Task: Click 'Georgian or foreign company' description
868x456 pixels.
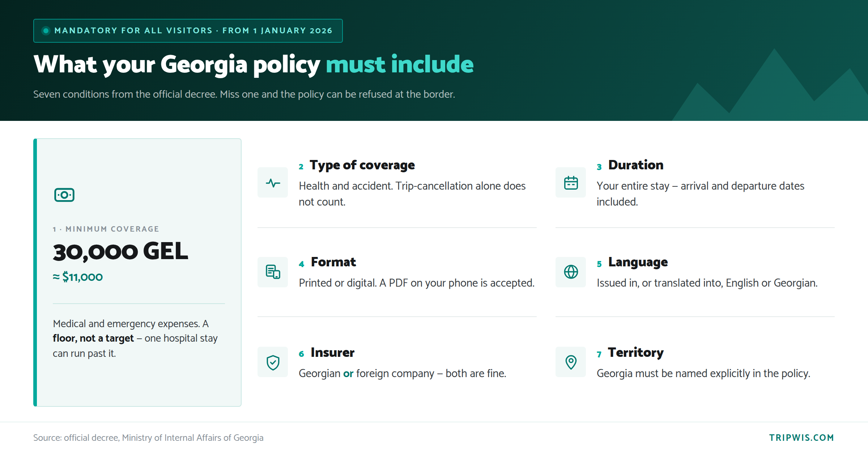Action: pyautogui.click(x=403, y=373)
